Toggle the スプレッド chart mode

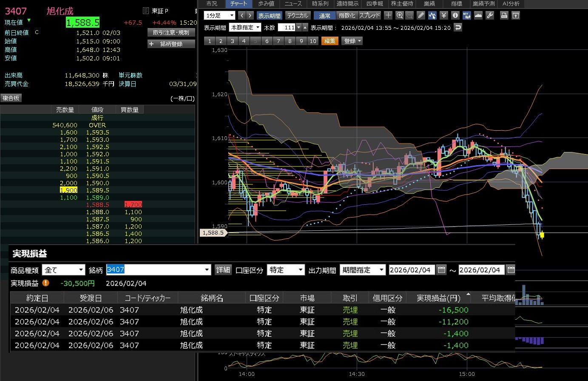tap(369, 15)
